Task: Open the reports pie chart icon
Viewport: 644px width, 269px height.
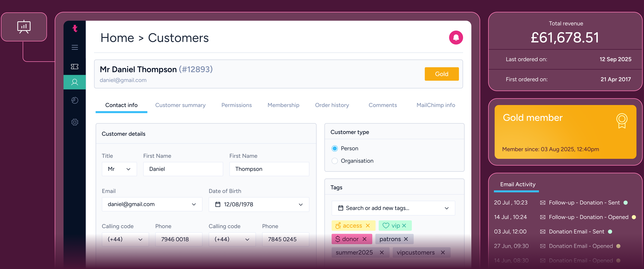Action: click(75, 100)
